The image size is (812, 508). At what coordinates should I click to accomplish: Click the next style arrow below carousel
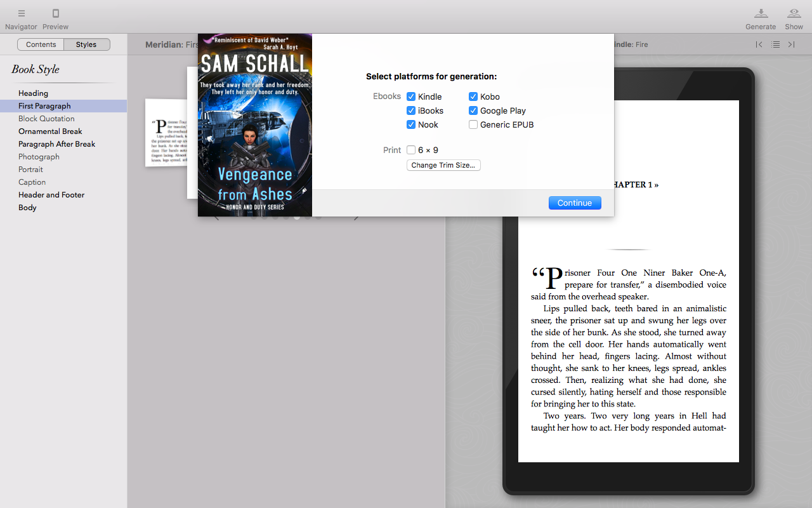click(x=357, y=218)
